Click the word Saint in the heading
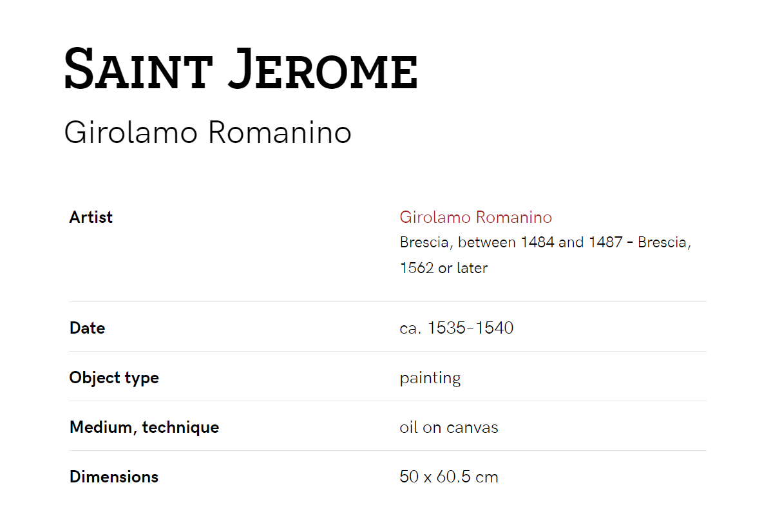The height and width of the screenshot is (532, 762). pyautogui.click(x=138, y=68)
